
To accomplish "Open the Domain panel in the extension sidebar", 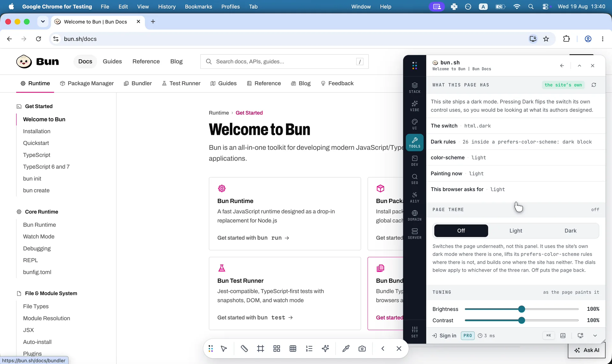I will click(414, 215).
